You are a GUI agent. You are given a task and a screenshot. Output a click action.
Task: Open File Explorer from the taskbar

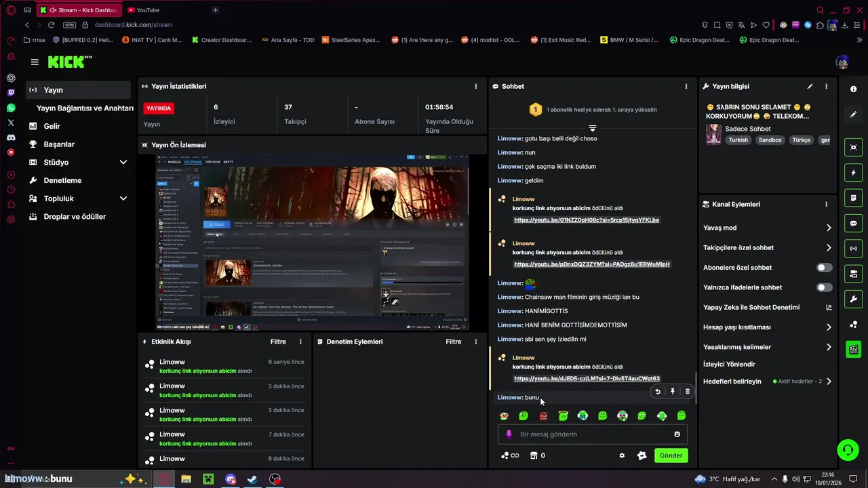[x=186, y=479]
